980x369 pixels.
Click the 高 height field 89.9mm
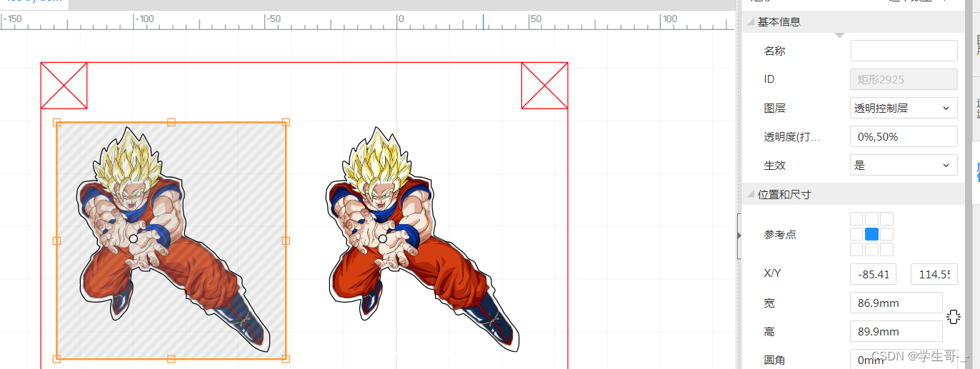tap(896, 331)
